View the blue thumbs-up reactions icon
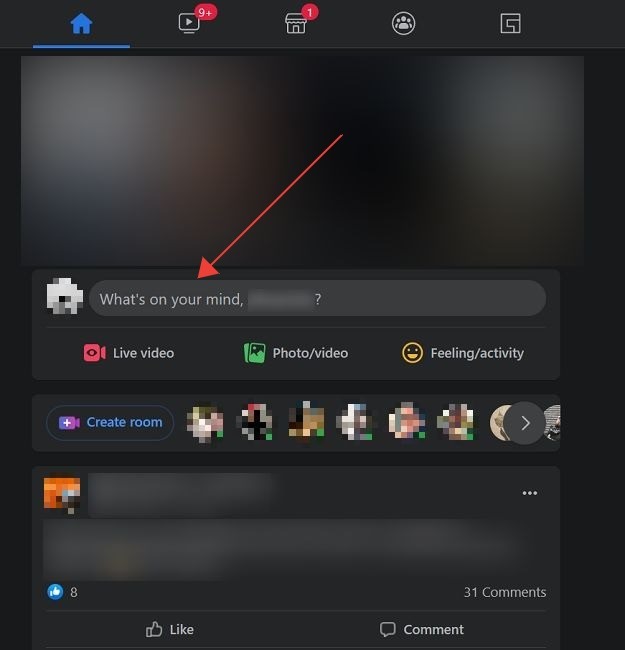The image size is (625, 650). pos(55,592)
